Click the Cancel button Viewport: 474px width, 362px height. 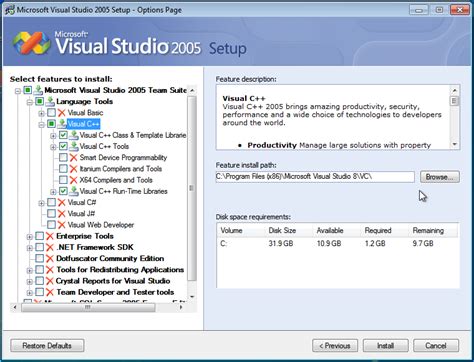[x=436, y=346]
